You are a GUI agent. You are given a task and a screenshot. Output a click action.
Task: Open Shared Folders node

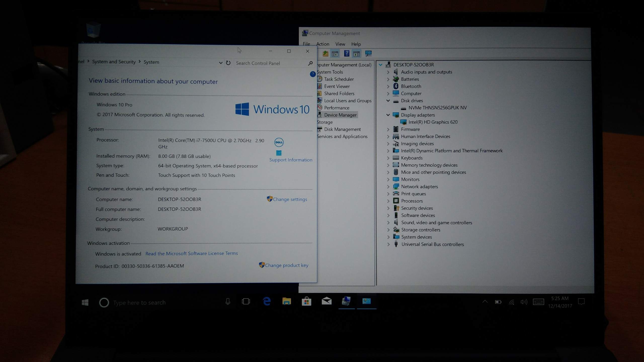(x=339, y=93)
